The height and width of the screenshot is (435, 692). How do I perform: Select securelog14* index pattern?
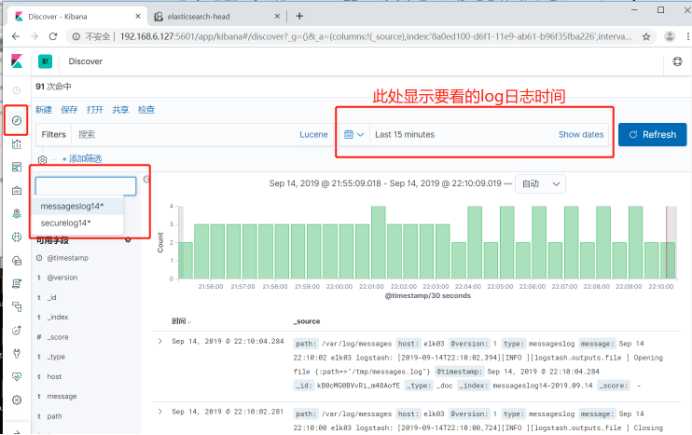point(78,223)
